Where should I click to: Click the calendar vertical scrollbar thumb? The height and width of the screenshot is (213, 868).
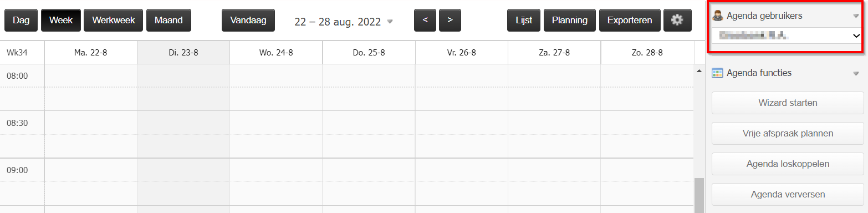click(x=699, y=195)
